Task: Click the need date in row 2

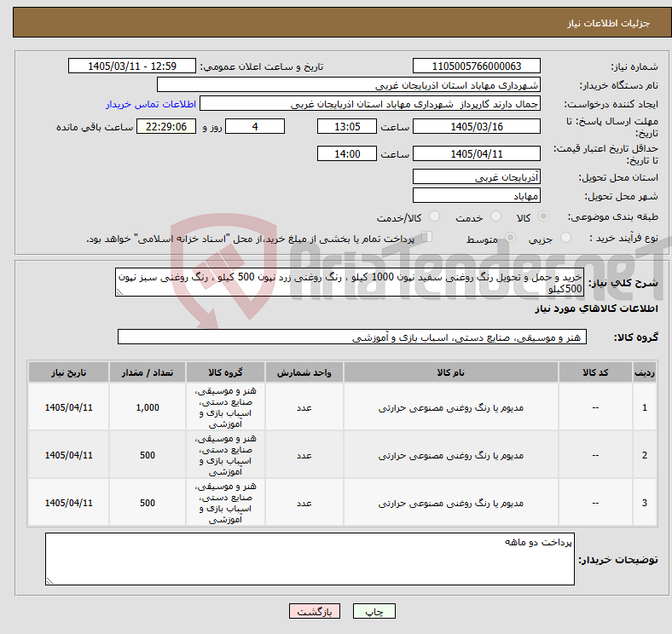Action: click(x=68, y=455)
